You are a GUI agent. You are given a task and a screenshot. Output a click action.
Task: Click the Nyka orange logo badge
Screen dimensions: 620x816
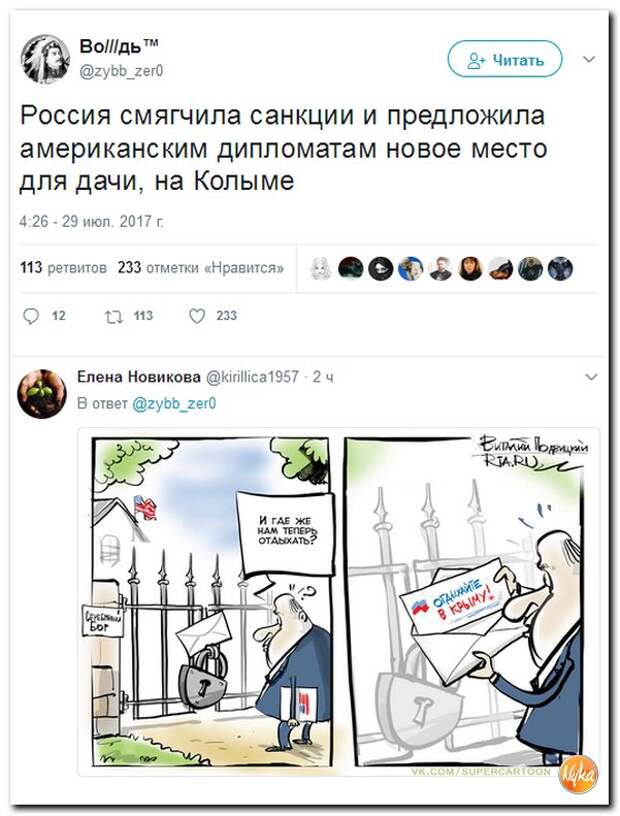pyautogui.click(x=580, y=775)
